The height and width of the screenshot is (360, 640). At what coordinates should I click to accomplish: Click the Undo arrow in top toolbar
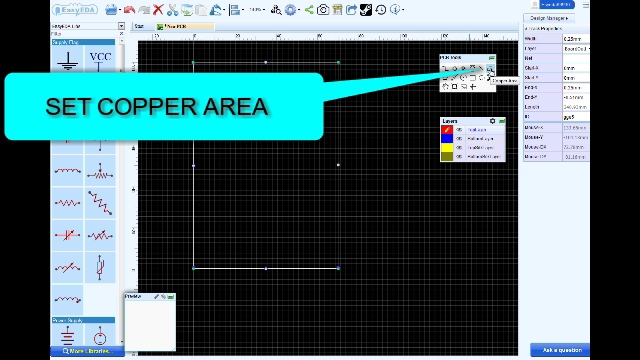click(x=129, y=9)
